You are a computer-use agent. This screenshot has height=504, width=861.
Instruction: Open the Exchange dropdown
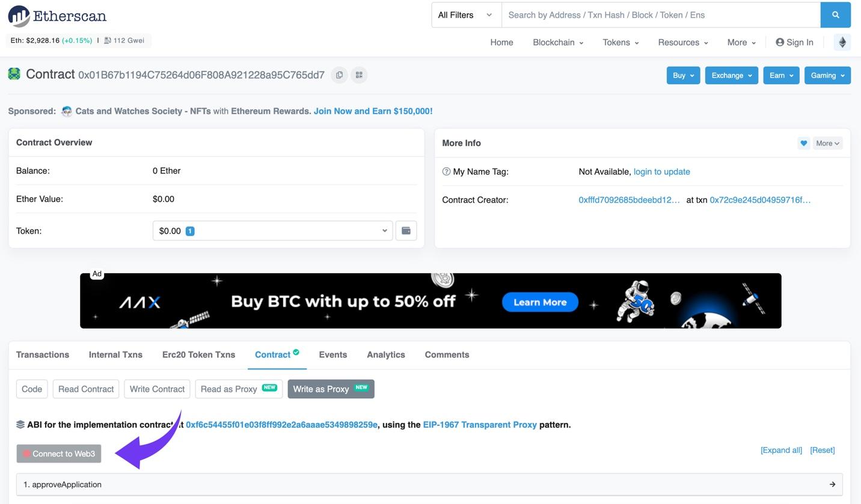pyautogui.click(x=731, y=75)
